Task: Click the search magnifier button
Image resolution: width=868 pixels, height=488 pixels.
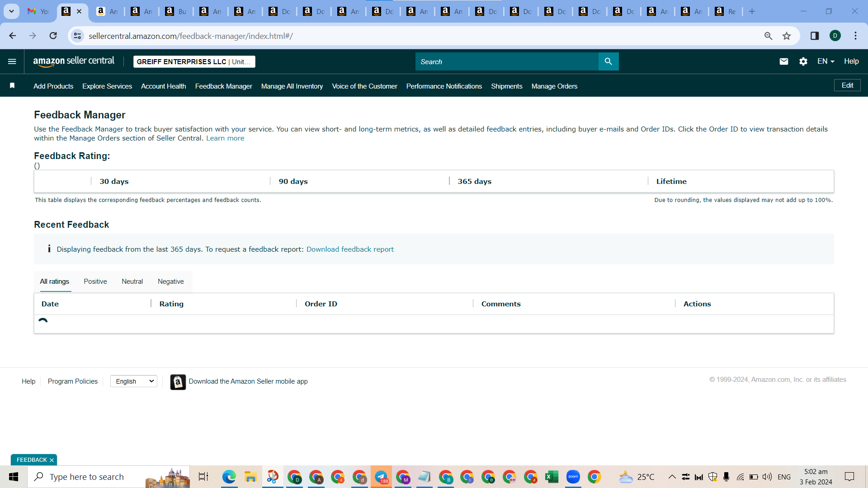Action: pyautogui.click(x=609, y=61)
